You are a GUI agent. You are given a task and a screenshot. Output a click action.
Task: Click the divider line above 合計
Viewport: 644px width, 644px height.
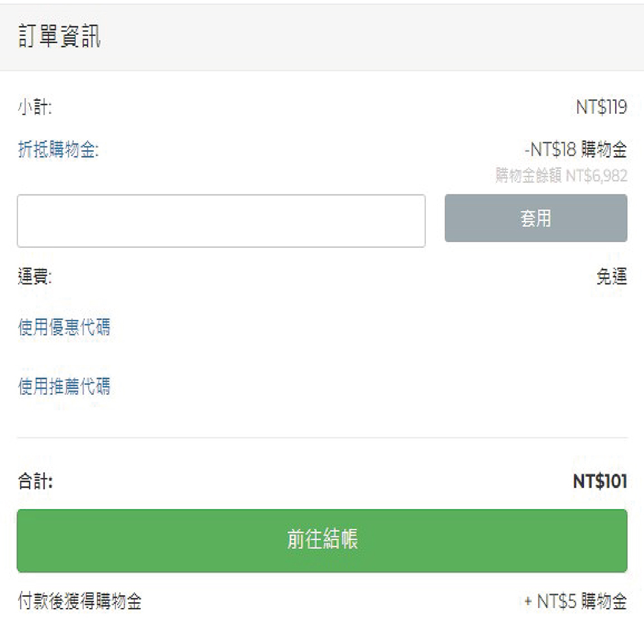point(322,438)
